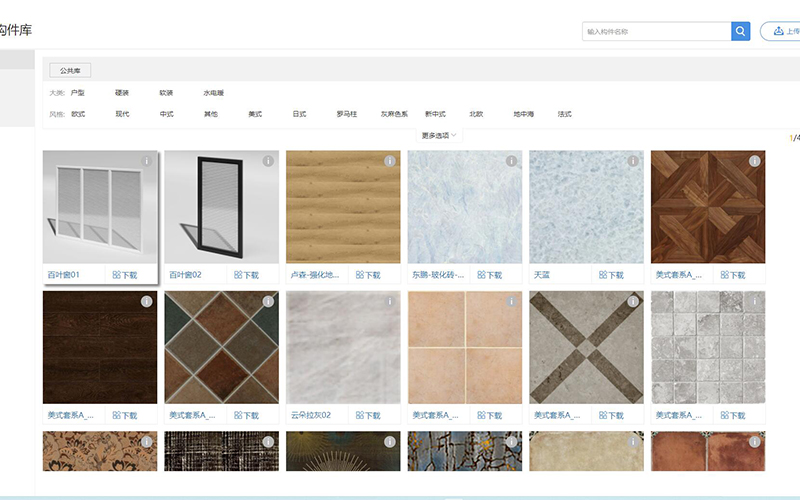Focus the component name search field
This screenshot has height=500, width=800.
click(x=657, y=31)
